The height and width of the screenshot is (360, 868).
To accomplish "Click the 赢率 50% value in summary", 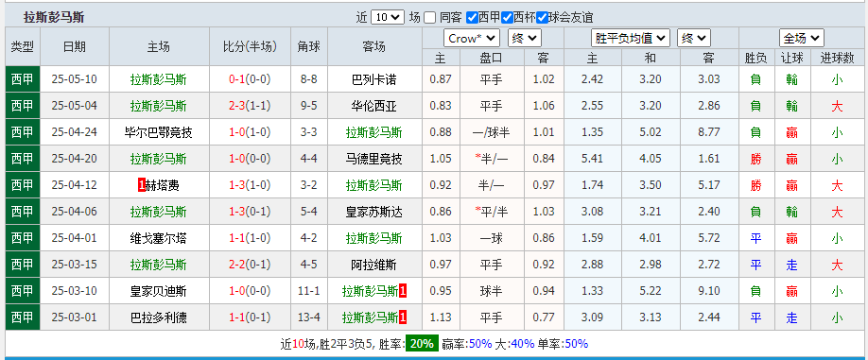I will pos(480,344).
